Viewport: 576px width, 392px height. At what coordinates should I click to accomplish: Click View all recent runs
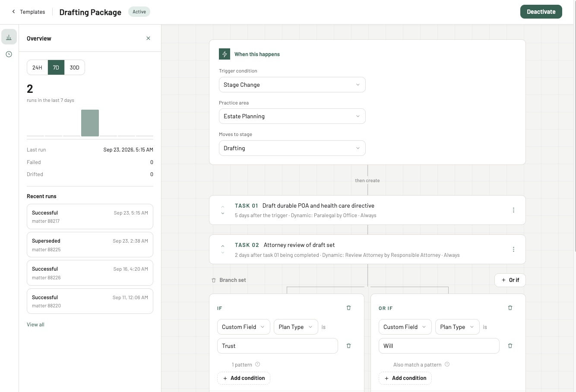point(35,325)
